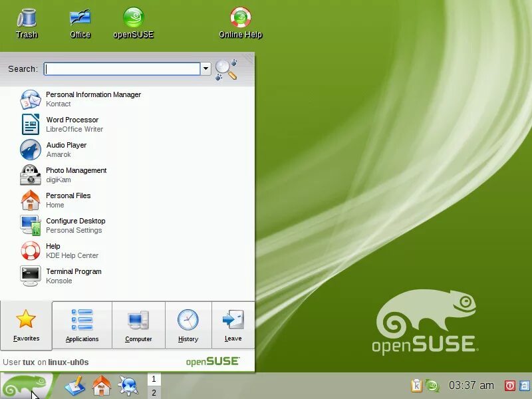The height and width of the screenshot is (399, 532).
Task: Switch to the History tab
Action: coord(188,325)
